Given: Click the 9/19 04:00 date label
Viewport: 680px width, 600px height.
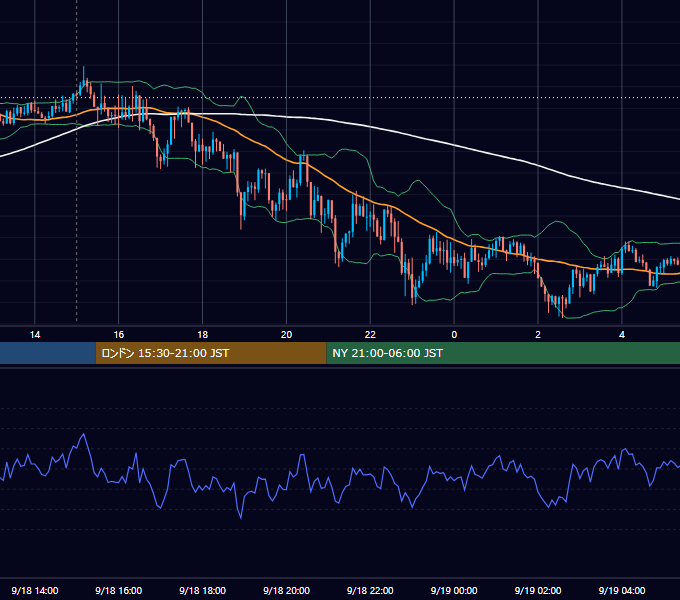Looking at the screenshot, I should click(x=622, y=590).
